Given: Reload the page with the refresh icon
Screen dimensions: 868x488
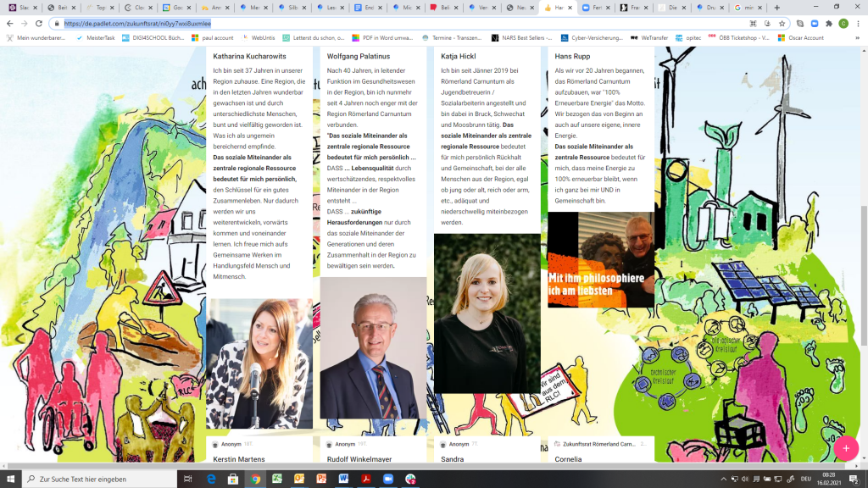Looking at the screenshot, I should click(38, 24).
